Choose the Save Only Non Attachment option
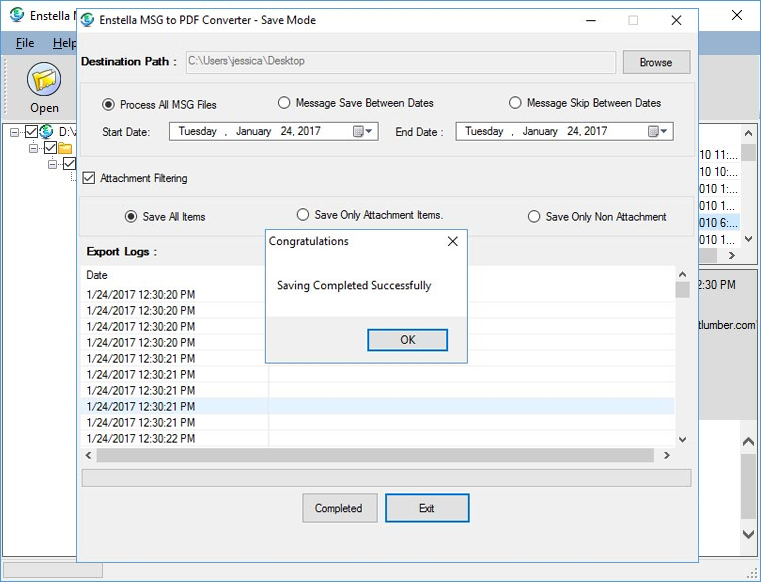Image resolution: width=761 pixels, height=582 pixels. click(x=535, y=216)
